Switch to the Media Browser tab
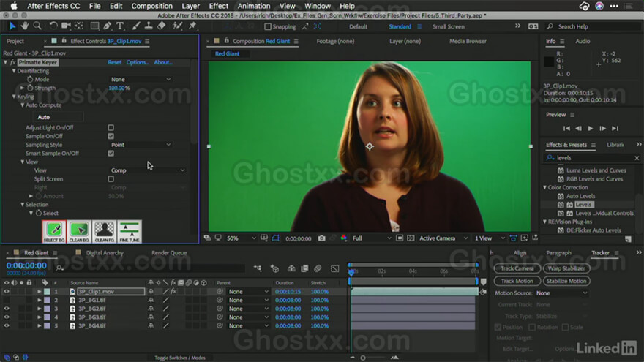Viewport: 644px width, 362px height. click(x=468, y=41)
